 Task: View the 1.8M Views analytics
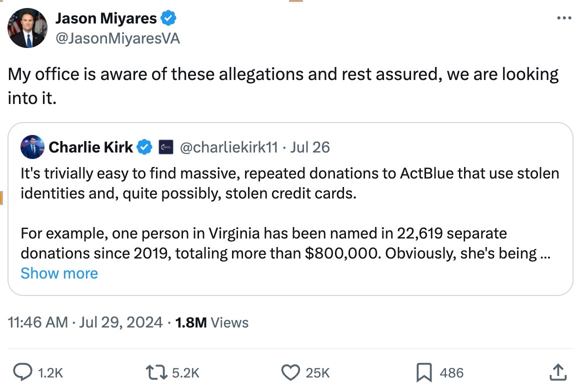click(212, 322)
